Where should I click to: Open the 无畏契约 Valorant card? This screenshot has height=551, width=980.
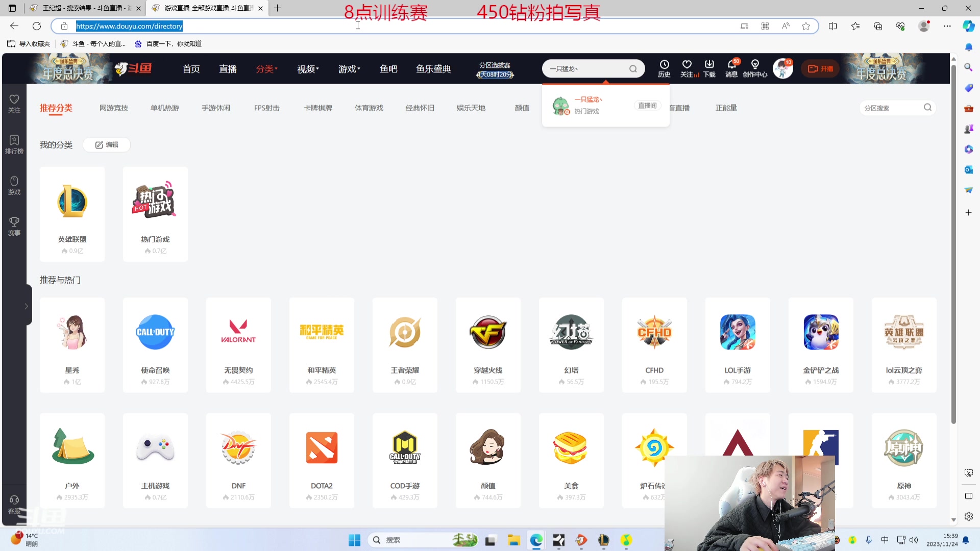tap(238, 345)
